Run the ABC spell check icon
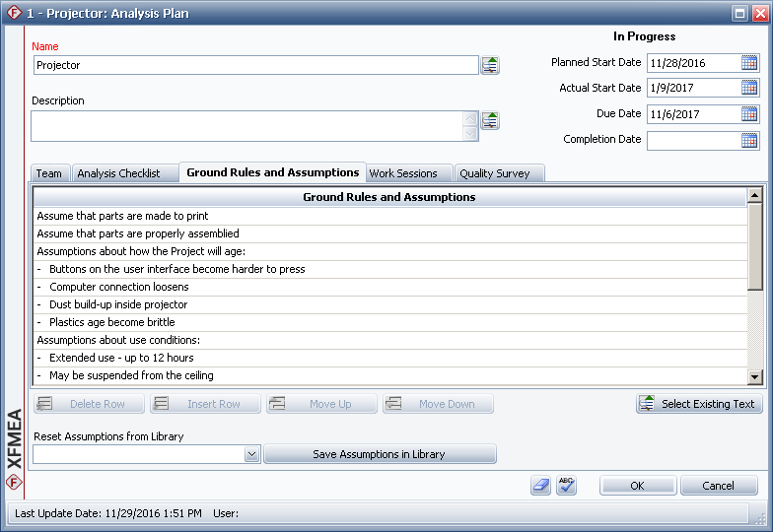The height and width of the screenshot is (532, 773). click(x=566, y=486)
